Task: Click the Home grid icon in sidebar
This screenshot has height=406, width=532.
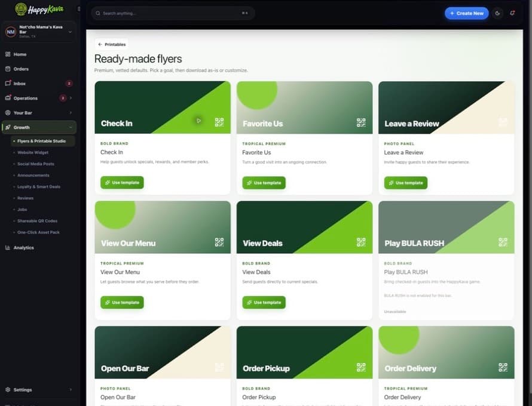Action: [8, 54]
